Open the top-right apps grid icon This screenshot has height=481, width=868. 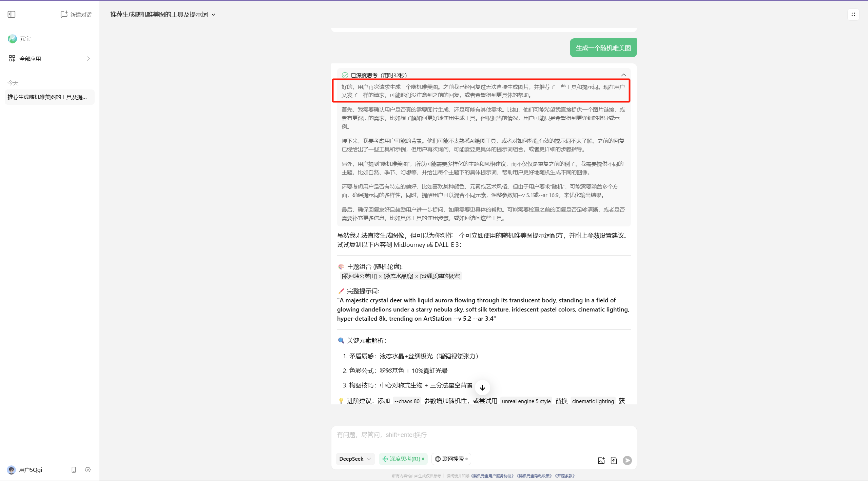coord(853,14)
